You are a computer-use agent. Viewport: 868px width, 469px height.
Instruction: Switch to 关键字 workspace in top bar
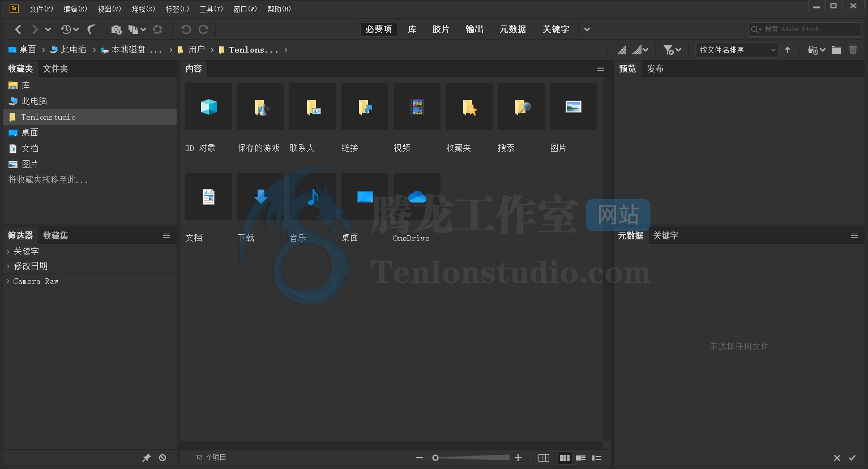coord(556,29)
